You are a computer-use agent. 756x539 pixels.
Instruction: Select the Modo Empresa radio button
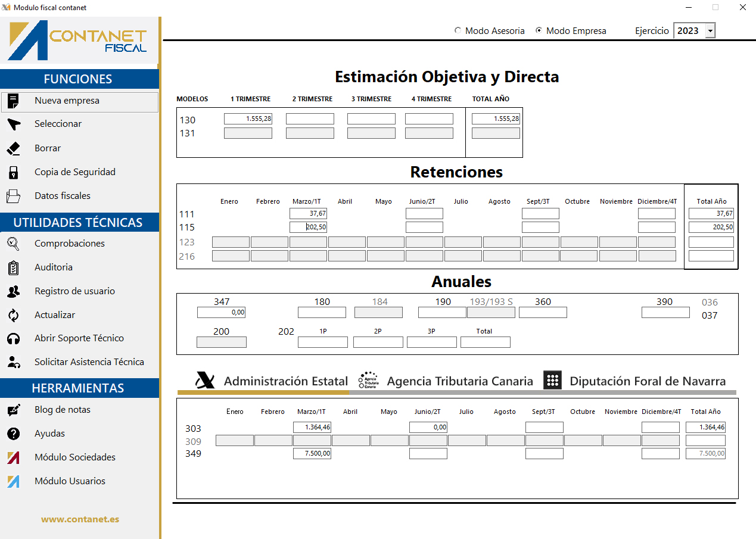pyautogui.click(x=539, y=30)
